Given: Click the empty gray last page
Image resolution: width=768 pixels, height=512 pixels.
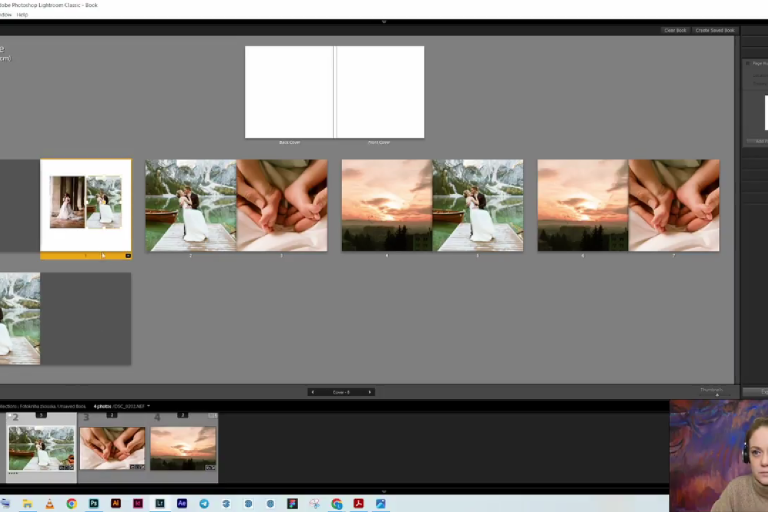Looking at the screenshot, I should click(86, 318).
